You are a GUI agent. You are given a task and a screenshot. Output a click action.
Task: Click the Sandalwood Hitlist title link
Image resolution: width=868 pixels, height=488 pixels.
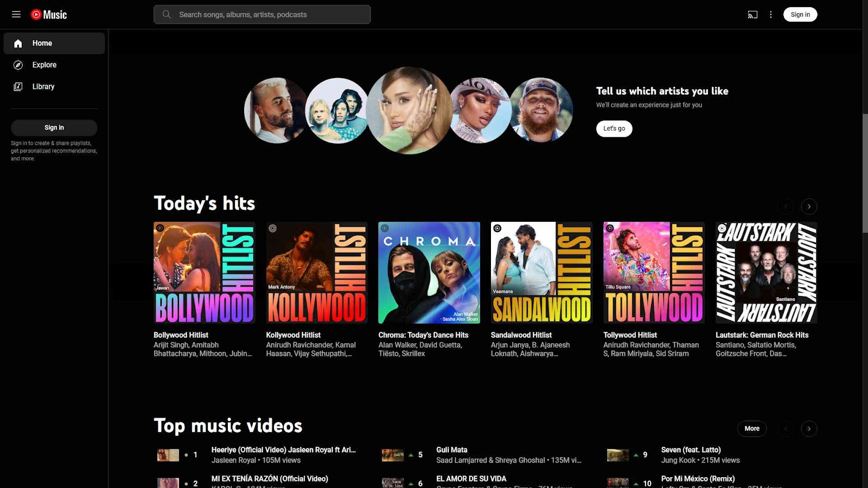tap(521, 335)
